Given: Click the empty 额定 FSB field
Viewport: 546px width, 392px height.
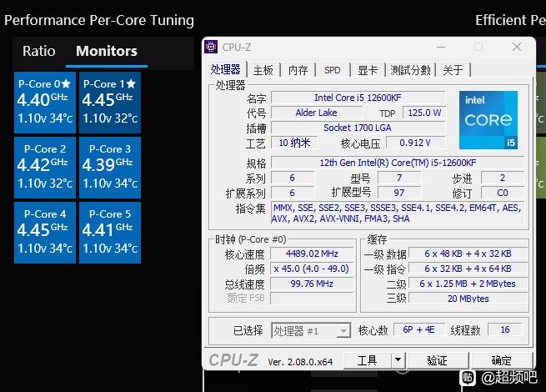Looking at the screenshot, I should pyautogui.click(x=312, y=299).
